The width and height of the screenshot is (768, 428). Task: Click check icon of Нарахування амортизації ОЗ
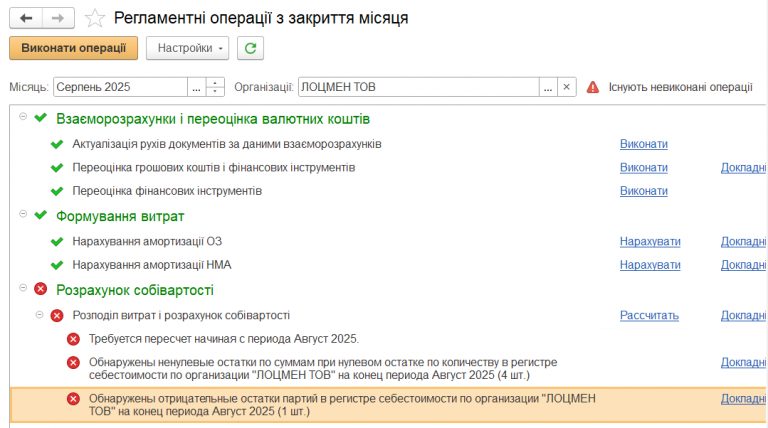[x=57, y=241]
